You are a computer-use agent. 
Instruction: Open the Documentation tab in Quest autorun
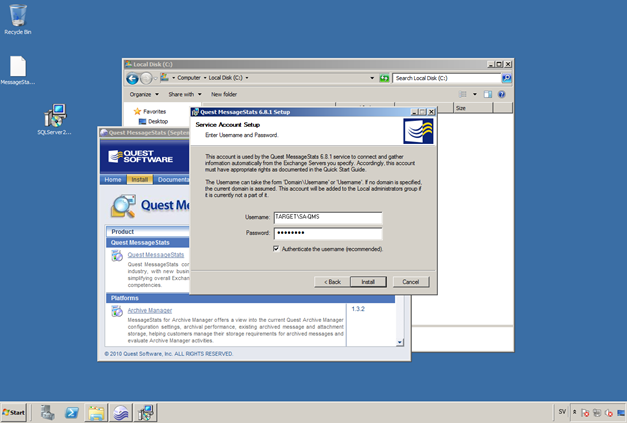[x=172, y=180]
